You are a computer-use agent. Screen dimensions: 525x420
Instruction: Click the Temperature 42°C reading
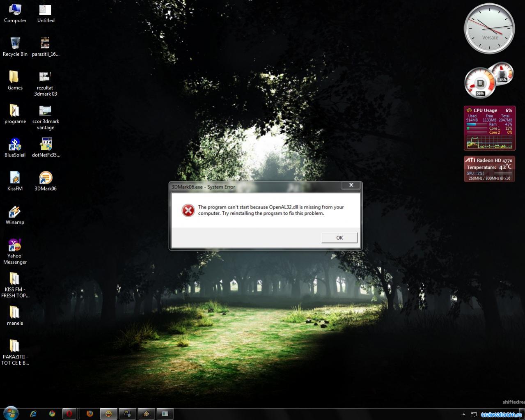(489, 167)
